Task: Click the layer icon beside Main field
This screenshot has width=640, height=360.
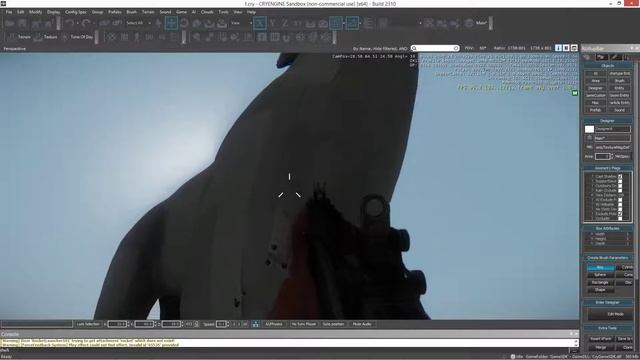Action: click(x=589, y=138)
